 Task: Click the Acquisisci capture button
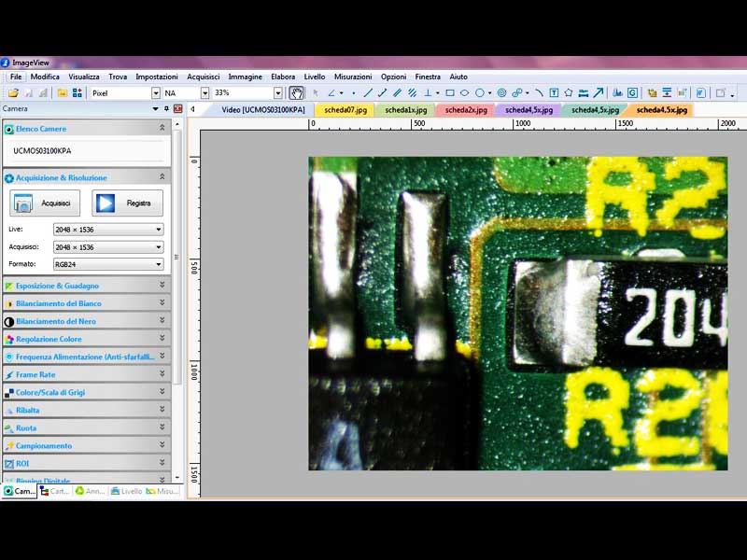45,203
